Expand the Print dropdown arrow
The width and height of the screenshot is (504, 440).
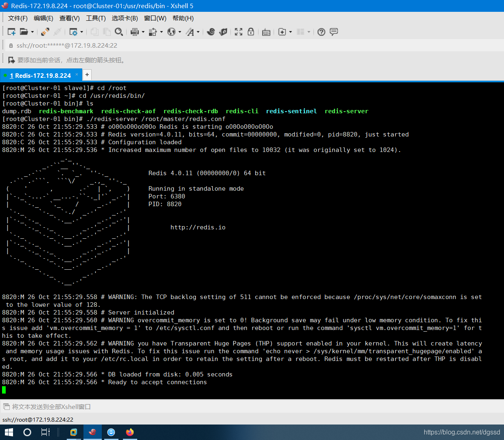click(143, 32)
